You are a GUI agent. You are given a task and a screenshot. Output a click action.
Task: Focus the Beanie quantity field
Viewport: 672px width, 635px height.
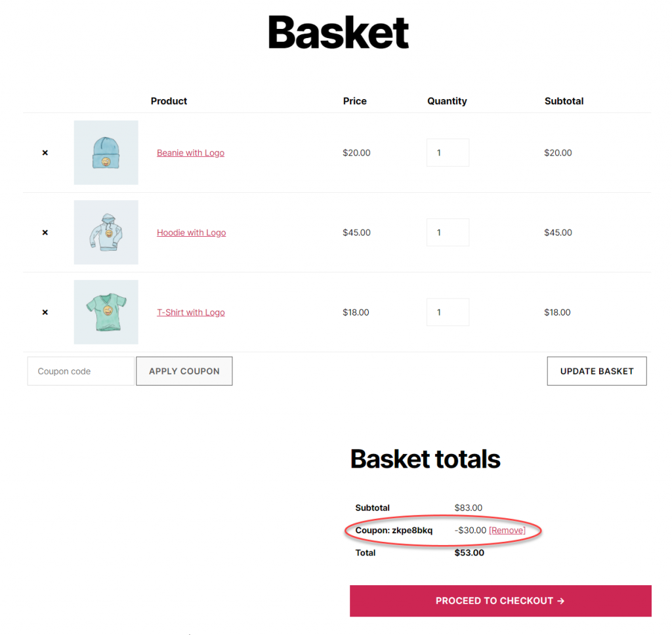point(448,153)
